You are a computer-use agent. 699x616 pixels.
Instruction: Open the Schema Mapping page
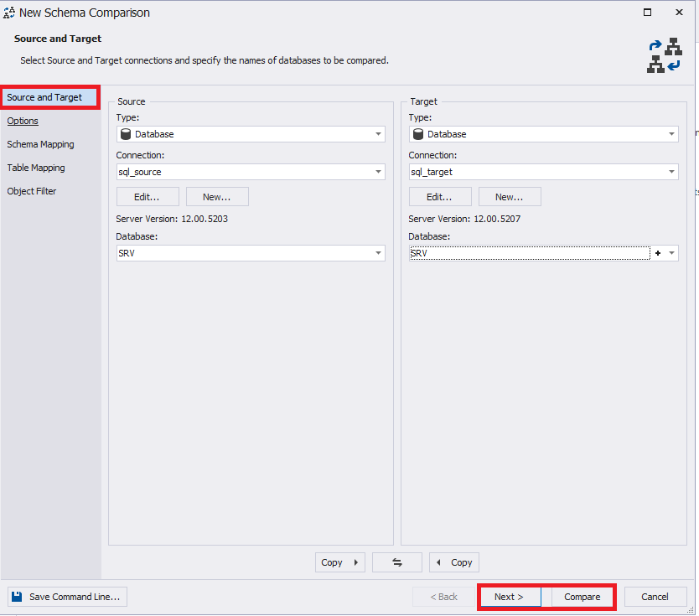[40, 144]
